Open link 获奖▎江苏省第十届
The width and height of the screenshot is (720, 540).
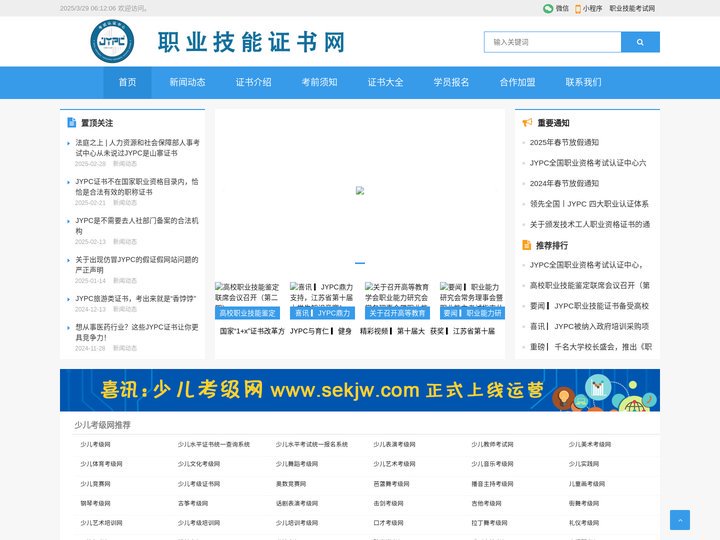point(462,331)
